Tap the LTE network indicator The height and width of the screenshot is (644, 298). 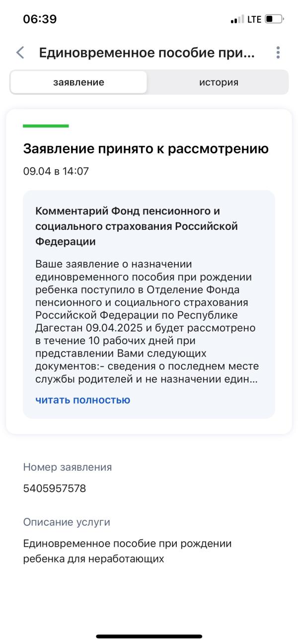(x=254, y=19)
